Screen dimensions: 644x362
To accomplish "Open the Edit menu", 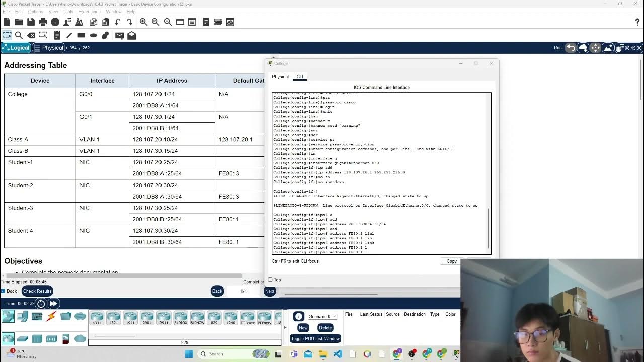I will point(19,12).
